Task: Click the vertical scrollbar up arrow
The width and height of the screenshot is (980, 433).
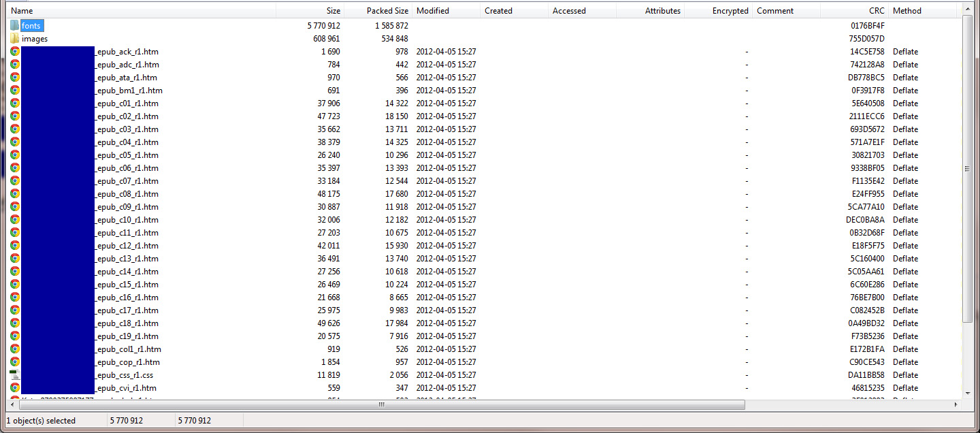Action: (x=968, y=10)
